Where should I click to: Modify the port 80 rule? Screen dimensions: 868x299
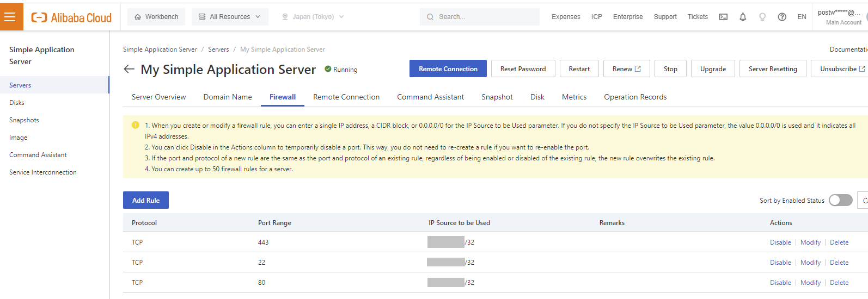pyautogui.click(x=810, y=283)
